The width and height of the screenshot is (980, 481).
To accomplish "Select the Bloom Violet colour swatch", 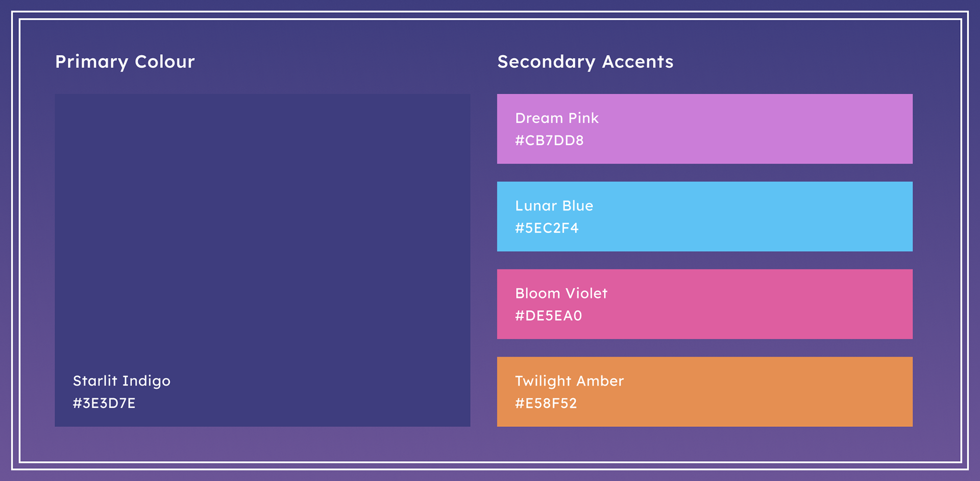I will tap(705, 304).
